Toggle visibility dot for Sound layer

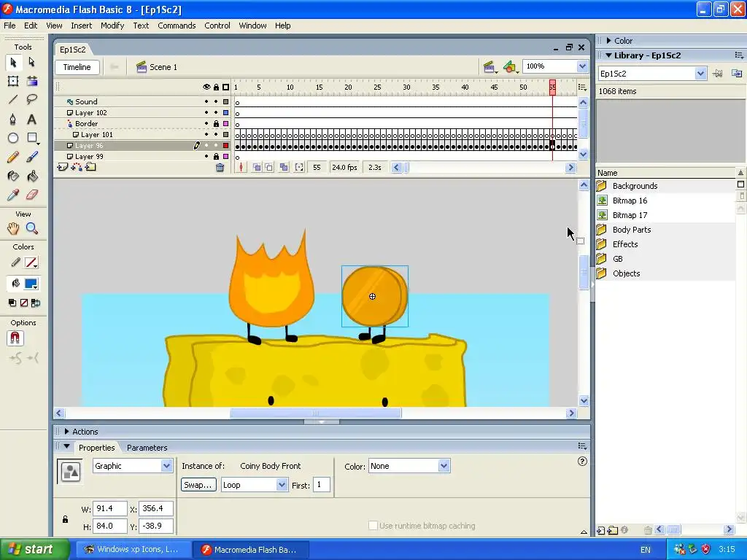point(206,101)
